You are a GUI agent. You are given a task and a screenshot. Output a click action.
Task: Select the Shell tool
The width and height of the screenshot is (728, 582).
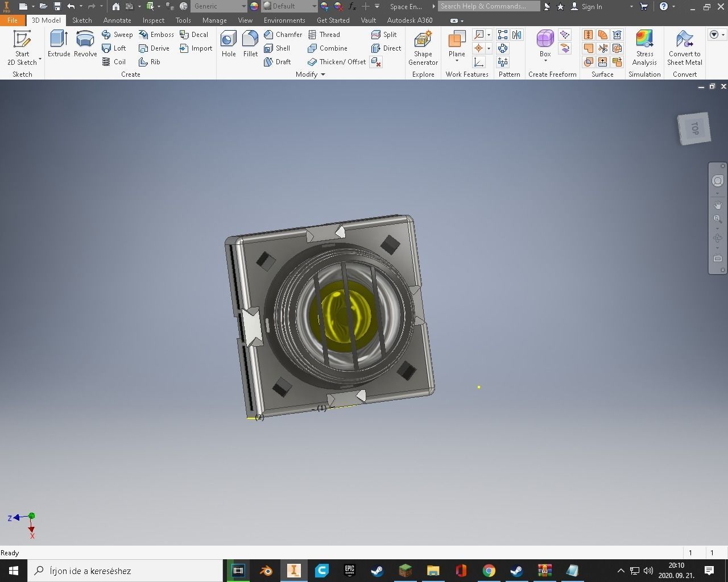point(280,48)
